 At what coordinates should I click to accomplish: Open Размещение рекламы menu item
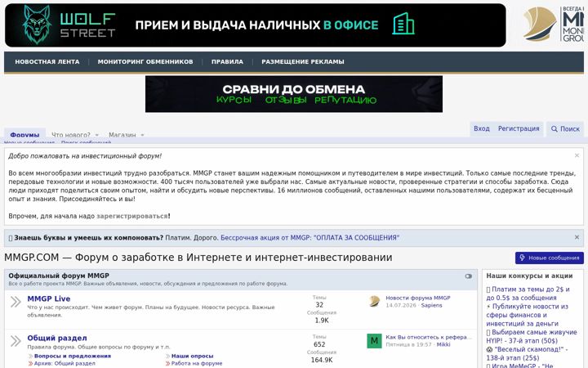point(303,61)
